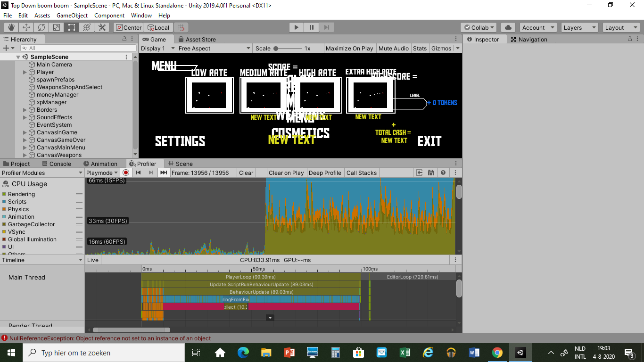
Task: Switch to the Console tab
Action: coord(56,164)
